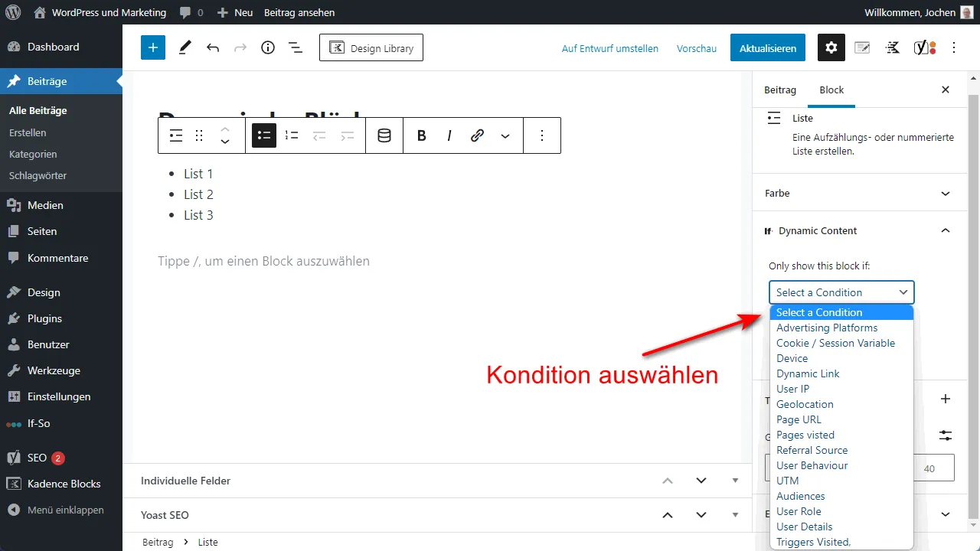The height and width of the screenshot is (551, 980).
Task: Click Neu in the admin bar
Action: point(235,12)
